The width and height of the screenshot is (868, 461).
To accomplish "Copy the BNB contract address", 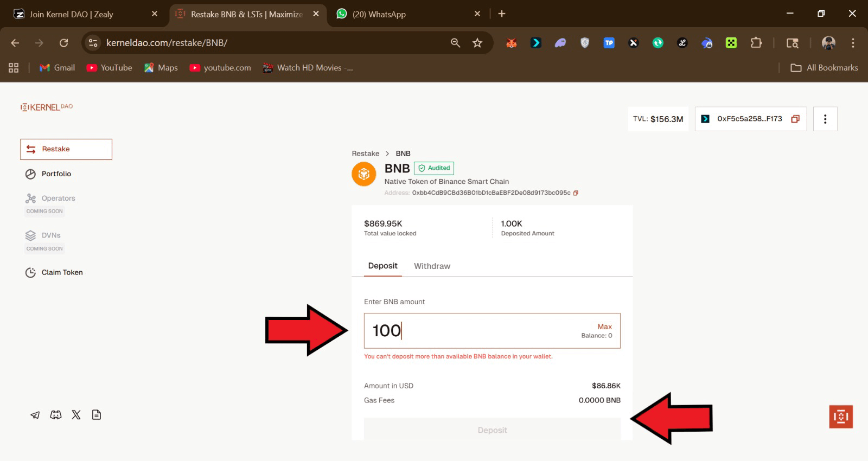I will [x=576, y=193].
